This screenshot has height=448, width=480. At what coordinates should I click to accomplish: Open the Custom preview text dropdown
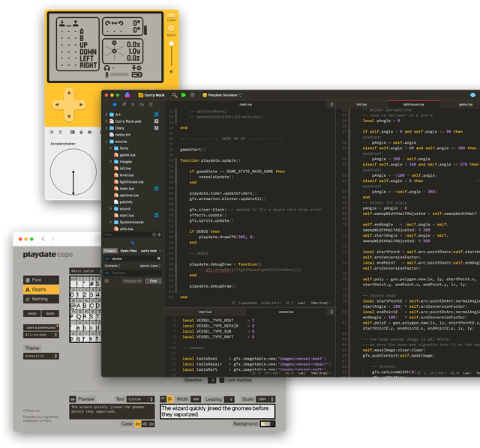coord(140,399)
